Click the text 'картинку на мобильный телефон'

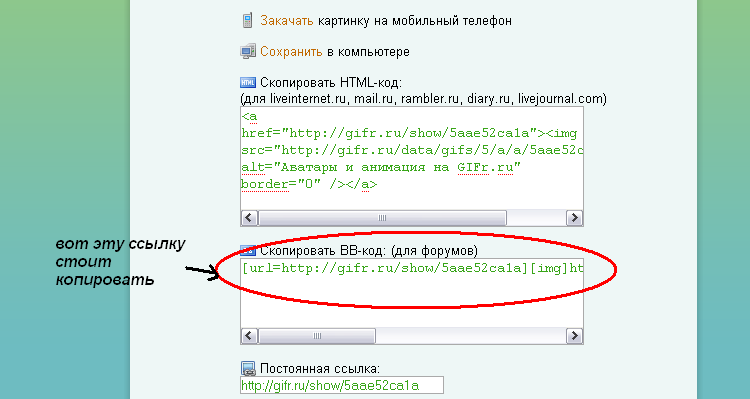click(415, 21)
